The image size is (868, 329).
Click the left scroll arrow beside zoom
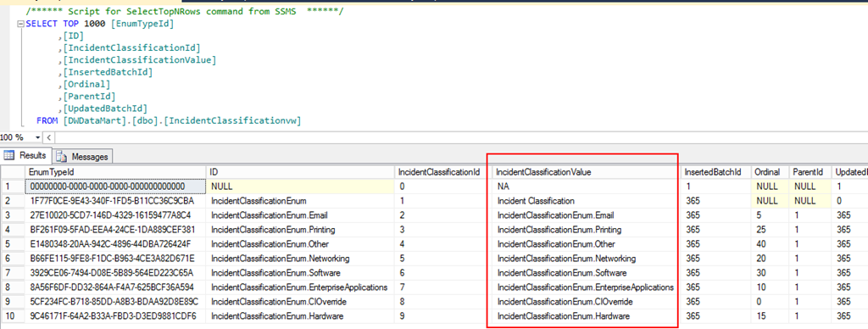point(48,137)
